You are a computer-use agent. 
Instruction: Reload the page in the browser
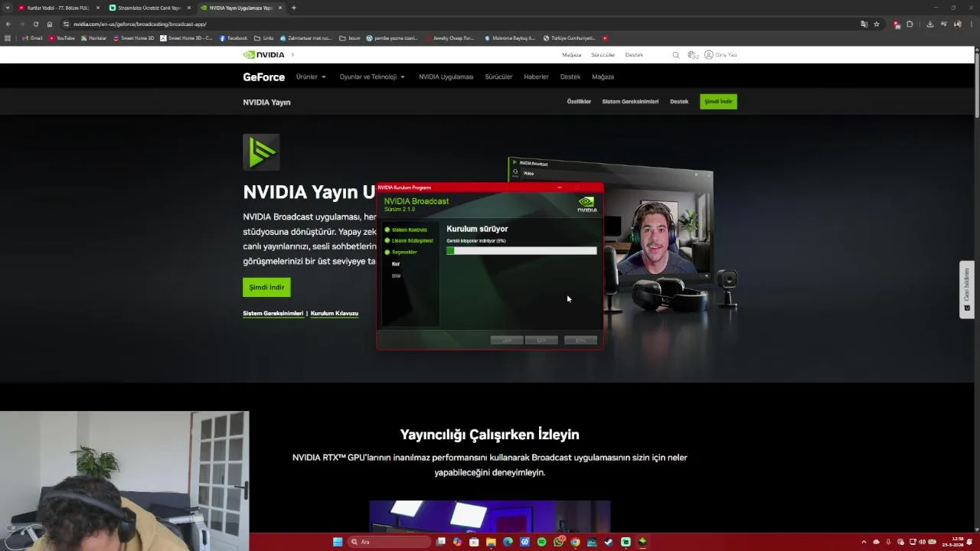[35, 24]
